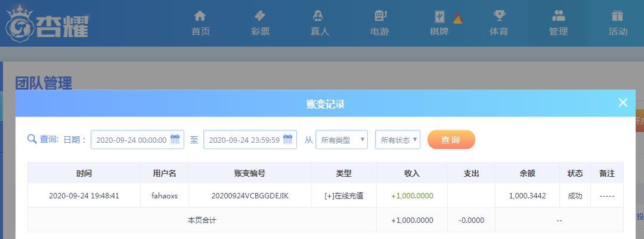Click the end date input field
The height and width of the screenshot is (239, 644).
click(250, 139)
